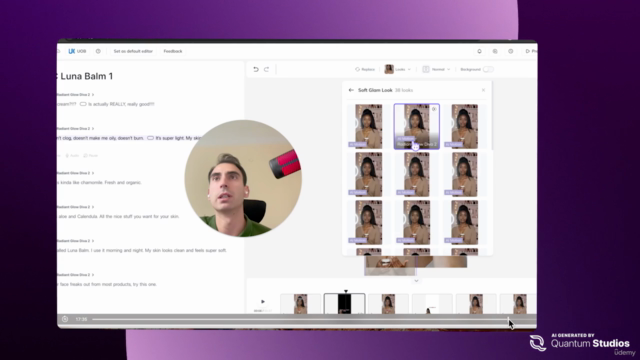Click the 17:35 time display
The height and width of the screenshot is (360, 640).
[81, 319]
